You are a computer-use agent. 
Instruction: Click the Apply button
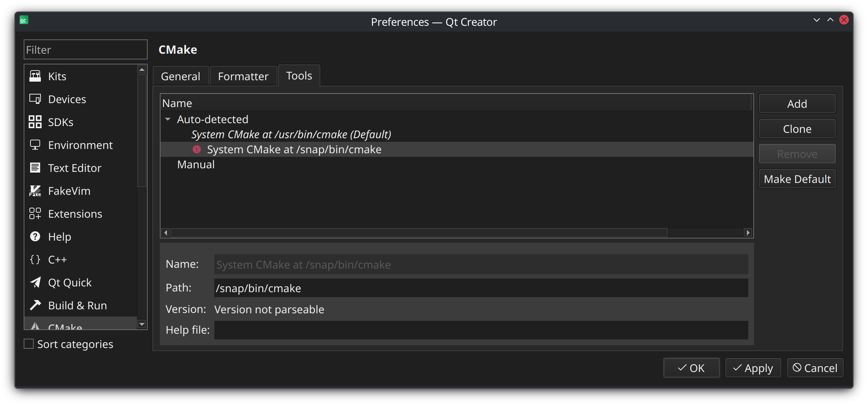(x=753, y=368)
